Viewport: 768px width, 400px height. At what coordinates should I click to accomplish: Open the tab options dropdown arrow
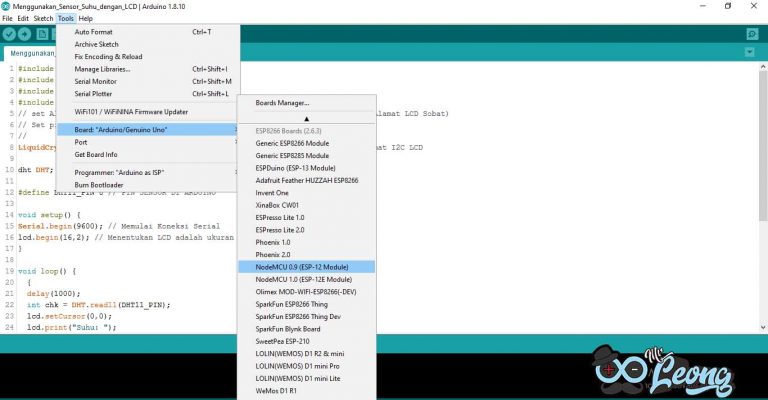click(x=749, y=52)
